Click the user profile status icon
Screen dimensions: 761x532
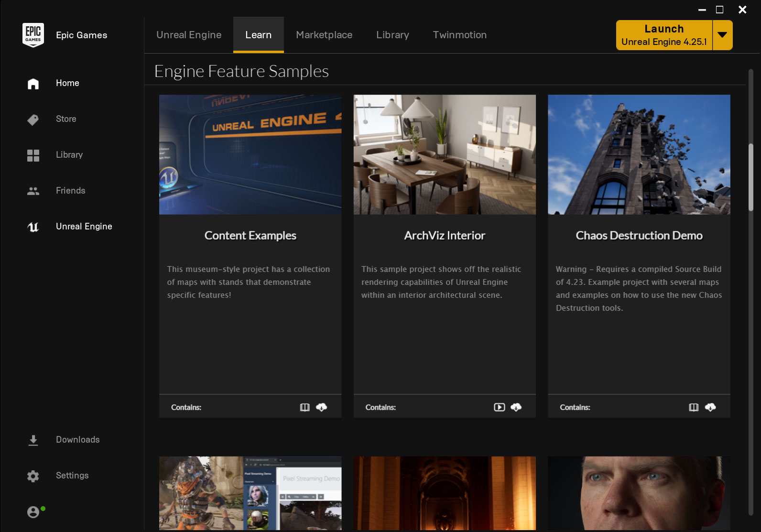(33, 512)
